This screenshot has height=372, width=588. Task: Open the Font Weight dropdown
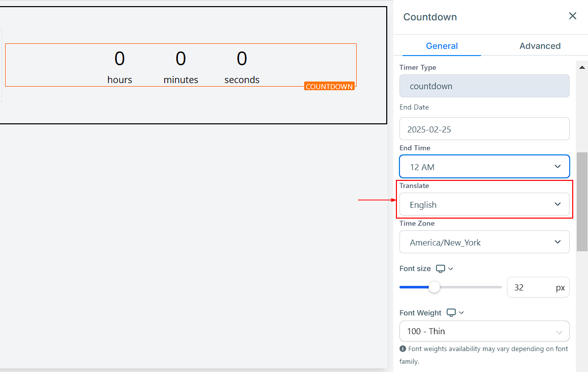(484, 331)
